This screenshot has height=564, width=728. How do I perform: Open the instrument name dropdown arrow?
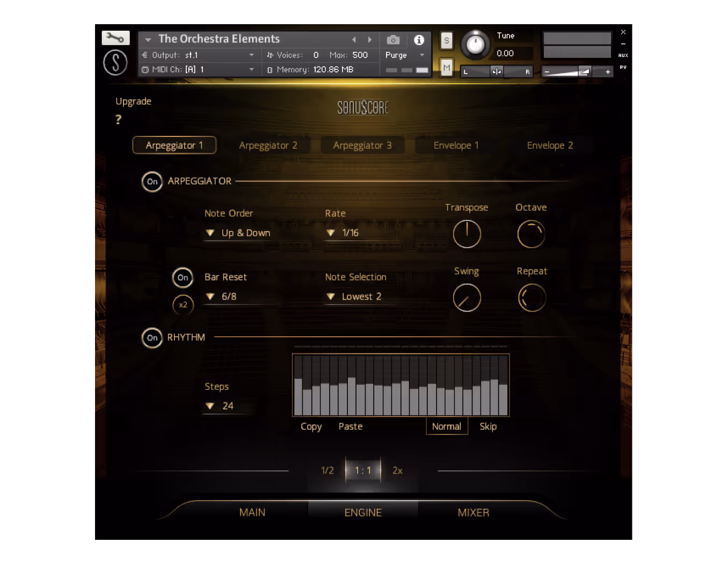[x=148, y=39]
